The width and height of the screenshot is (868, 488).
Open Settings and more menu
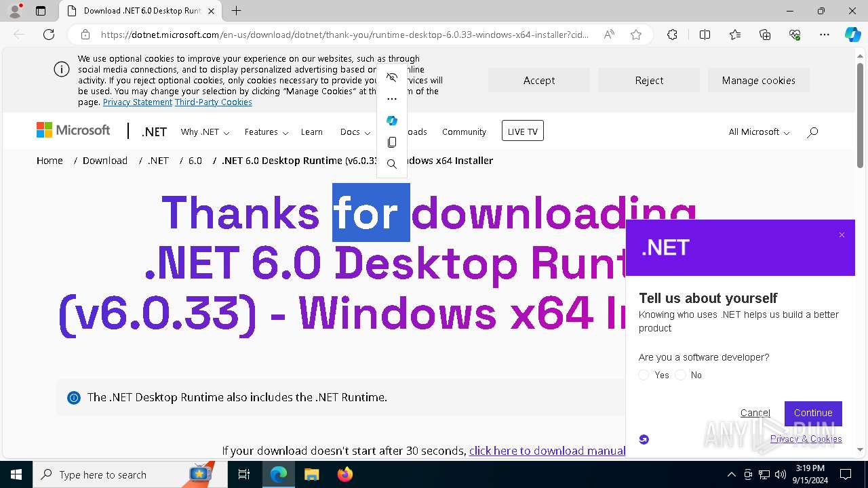tap(825, 35)
